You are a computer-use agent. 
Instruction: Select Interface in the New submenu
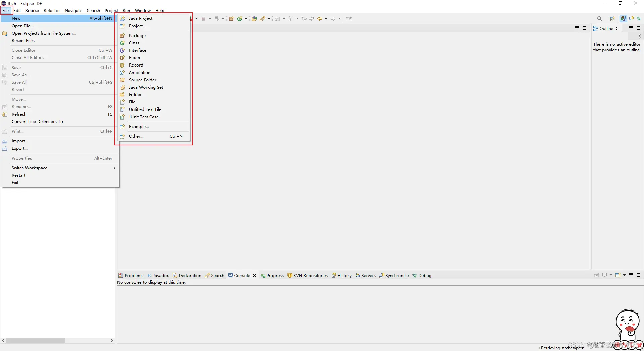coord(154,50)
